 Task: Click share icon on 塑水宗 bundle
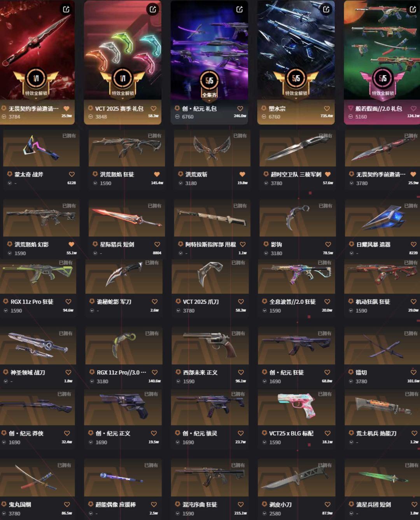tap(326, 9)
